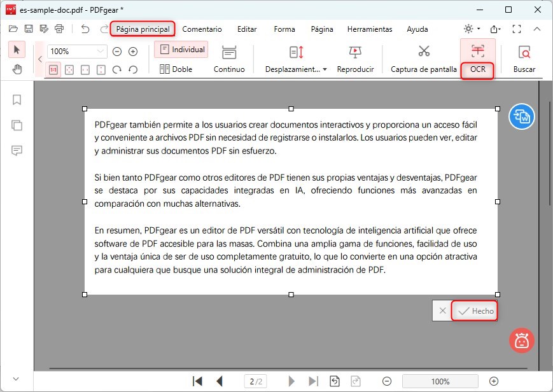Select the Buscar search tool
This screenshot has height=392, width=553.
click(524, 58)
